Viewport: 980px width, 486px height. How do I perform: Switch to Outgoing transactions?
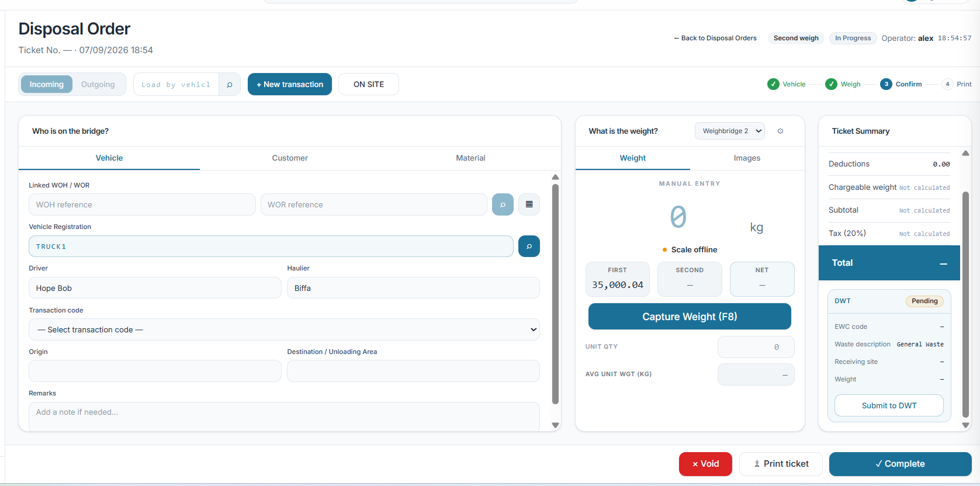(x=98, y=84)
